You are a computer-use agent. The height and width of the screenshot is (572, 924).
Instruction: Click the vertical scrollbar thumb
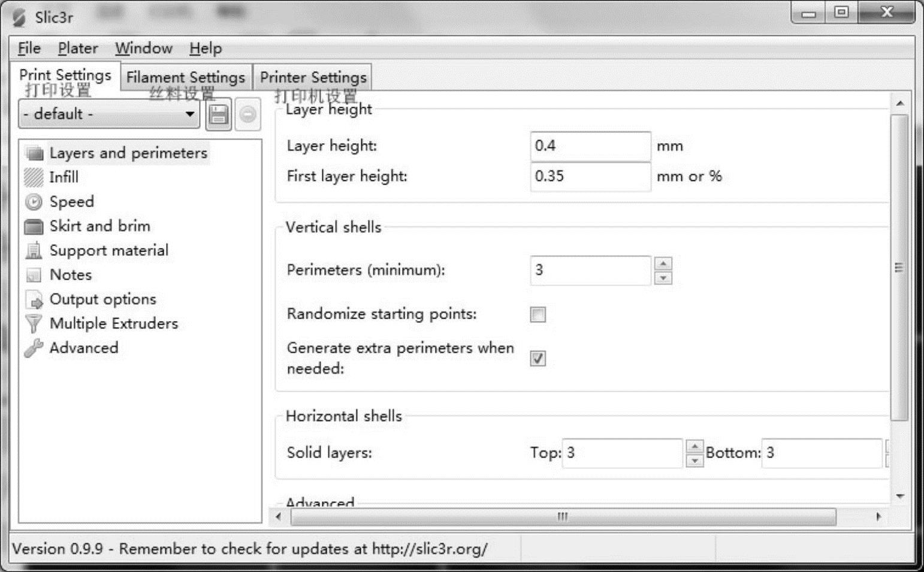click(899, 267)
